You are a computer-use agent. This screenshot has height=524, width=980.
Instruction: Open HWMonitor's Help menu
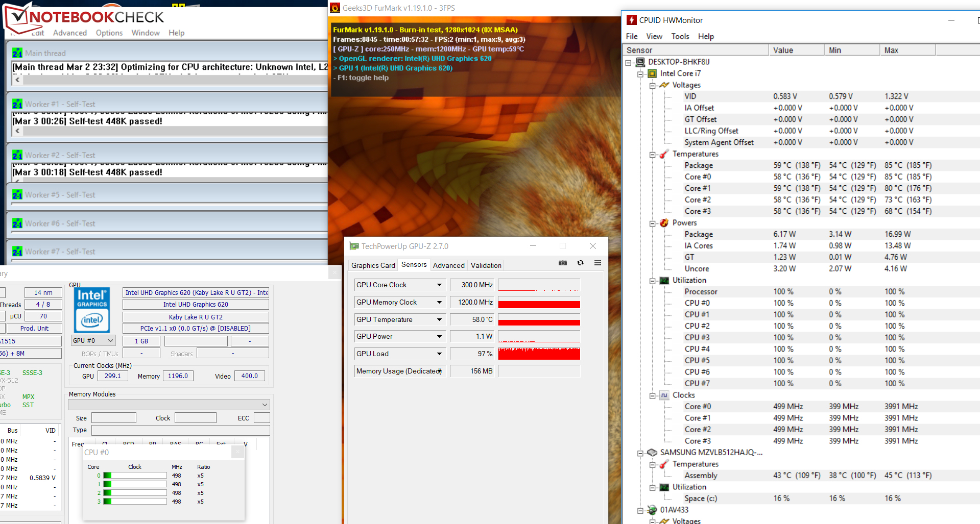(706, 36)
